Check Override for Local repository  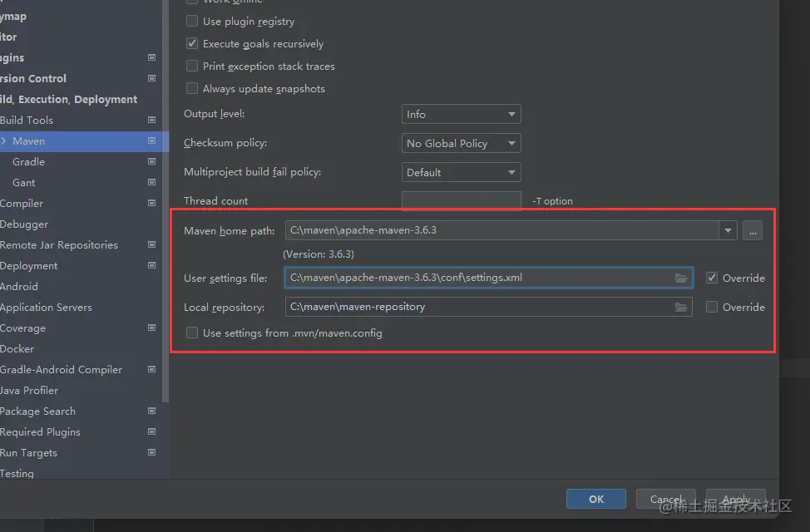[711, 307]
